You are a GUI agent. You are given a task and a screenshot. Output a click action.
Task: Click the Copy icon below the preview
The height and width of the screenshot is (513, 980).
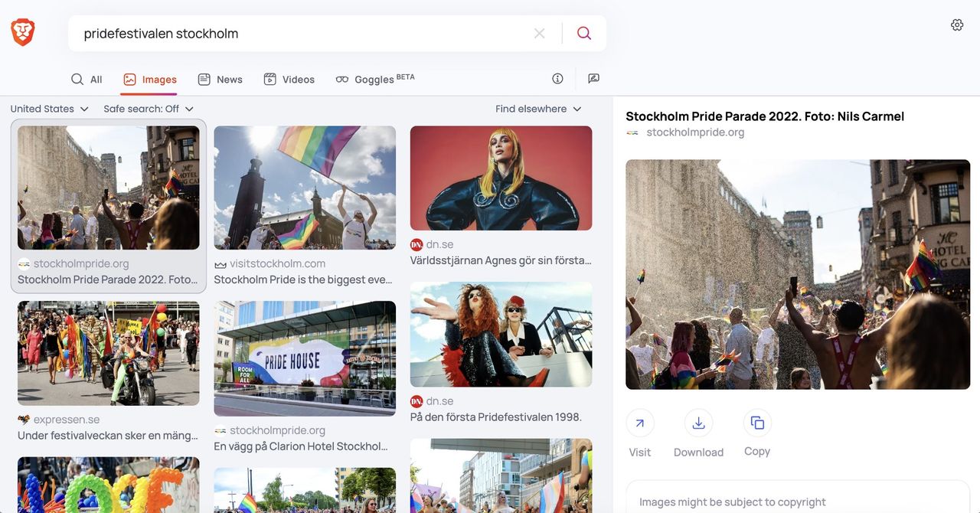point(756,422)
